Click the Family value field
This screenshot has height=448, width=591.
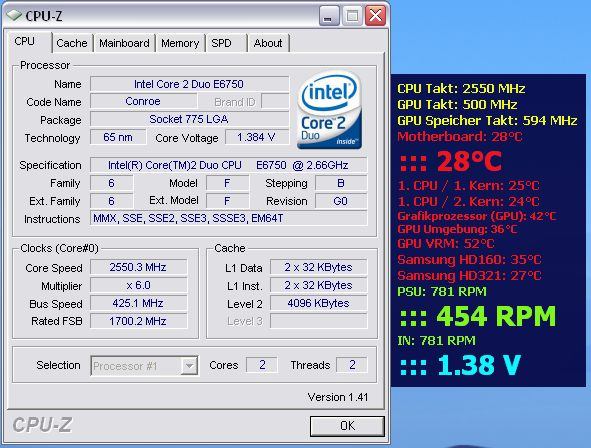(x=112, y=183)
